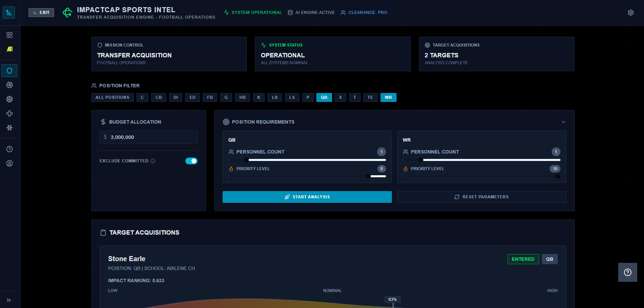Click the Mission Control shield icon
Viewport: 644px width, 308px height.
coord(100,45)
